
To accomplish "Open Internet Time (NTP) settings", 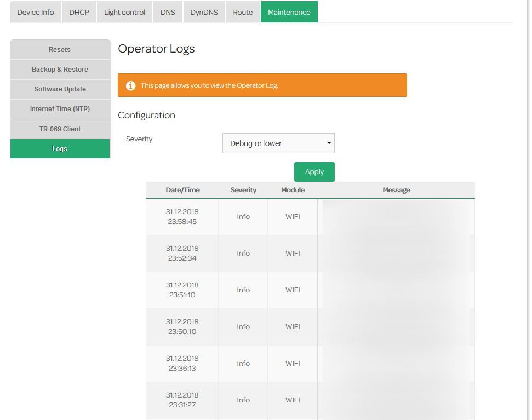I will [x=60, y=109].
